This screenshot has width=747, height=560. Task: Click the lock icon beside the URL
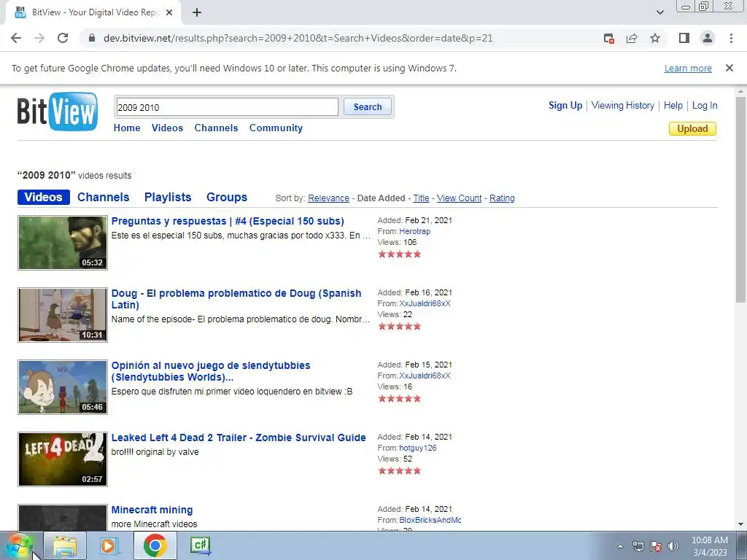point(92,38)
